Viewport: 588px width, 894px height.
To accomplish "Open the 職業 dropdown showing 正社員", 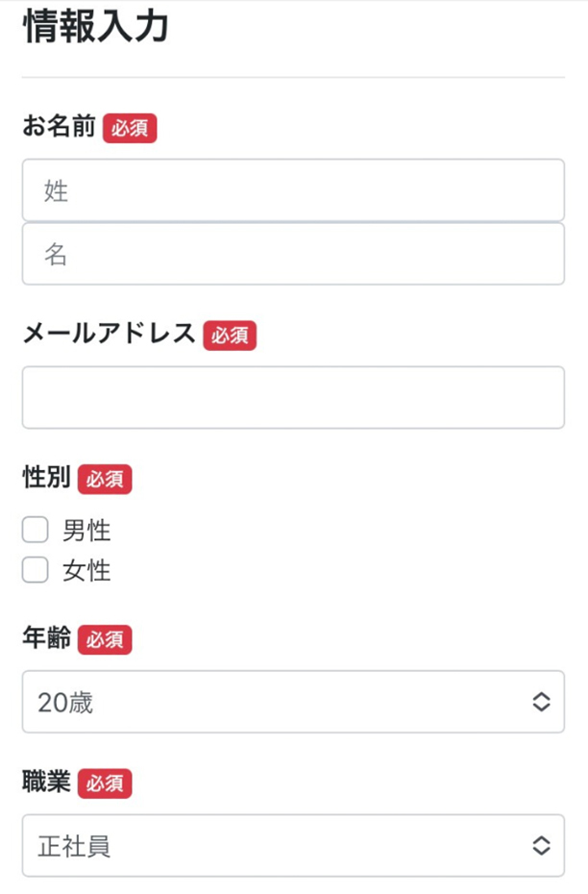I will (x=279, y=846).
